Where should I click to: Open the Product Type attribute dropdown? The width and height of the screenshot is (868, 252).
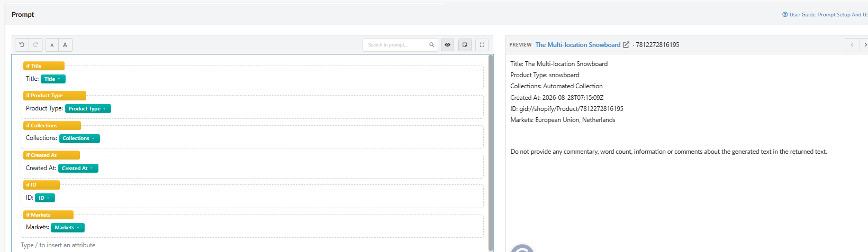(88, 109)
